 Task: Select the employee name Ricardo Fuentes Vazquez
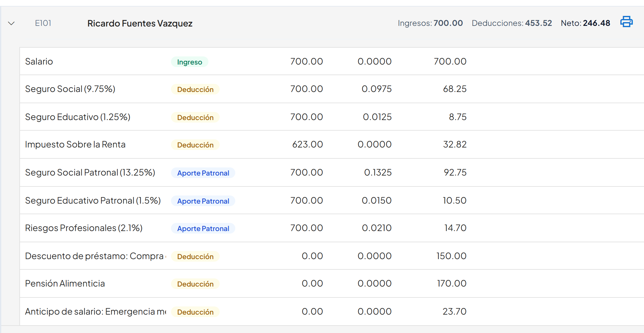point(140,23)
